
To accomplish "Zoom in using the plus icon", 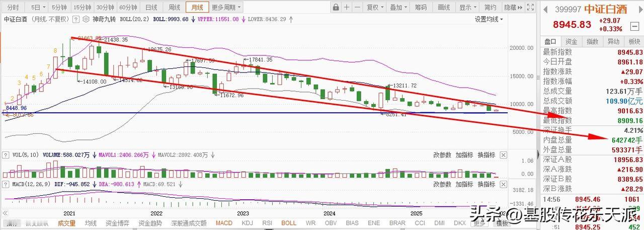I will tap(347, 7).
